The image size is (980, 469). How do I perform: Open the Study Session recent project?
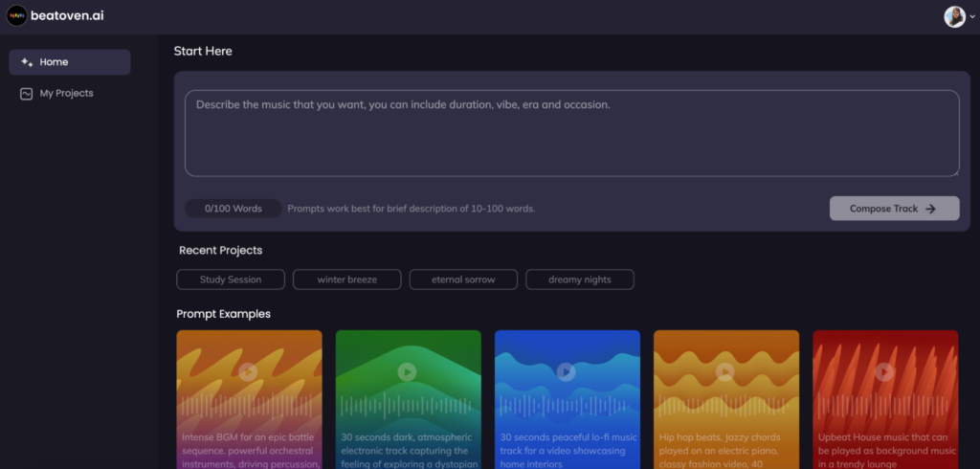(231, 279)
